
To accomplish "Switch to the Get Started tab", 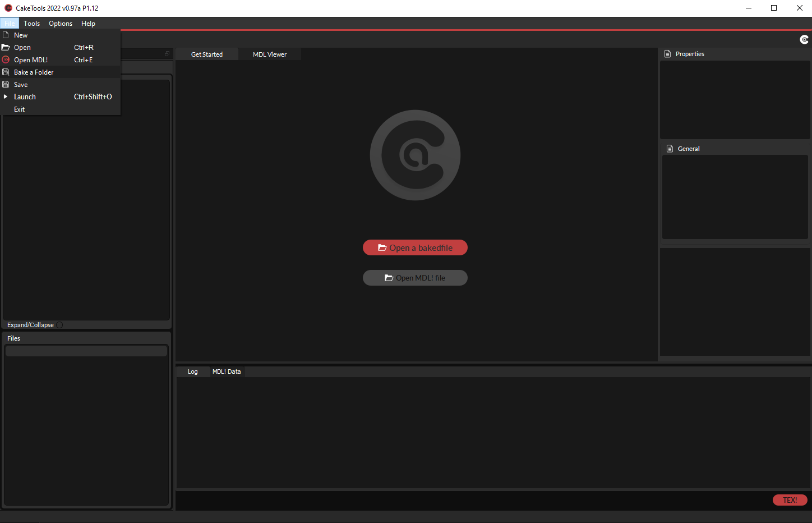I will (x=207, y=54).
